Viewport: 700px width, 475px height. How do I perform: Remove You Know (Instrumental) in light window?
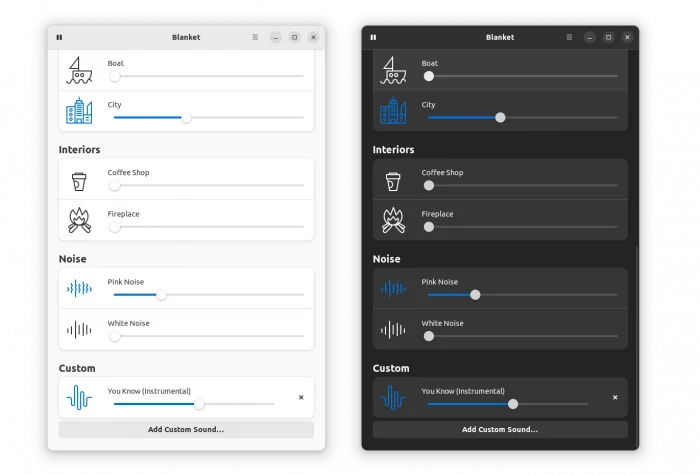click(x=301, y=397)
